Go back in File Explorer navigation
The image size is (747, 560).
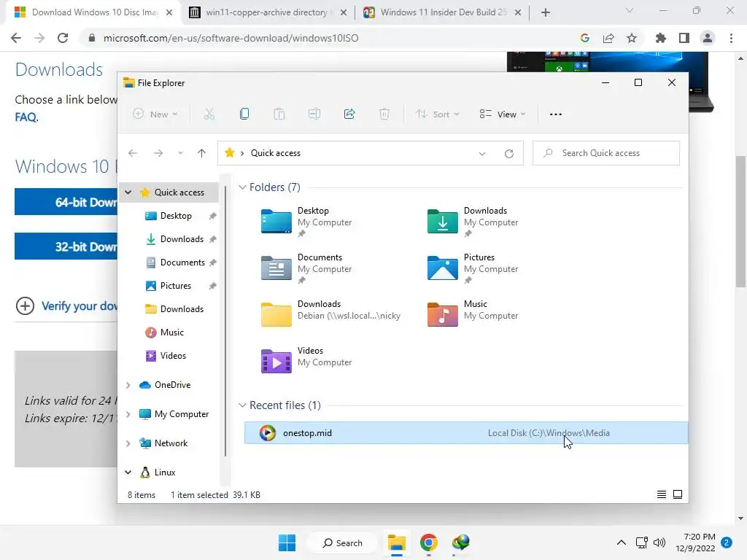[133, 153]
